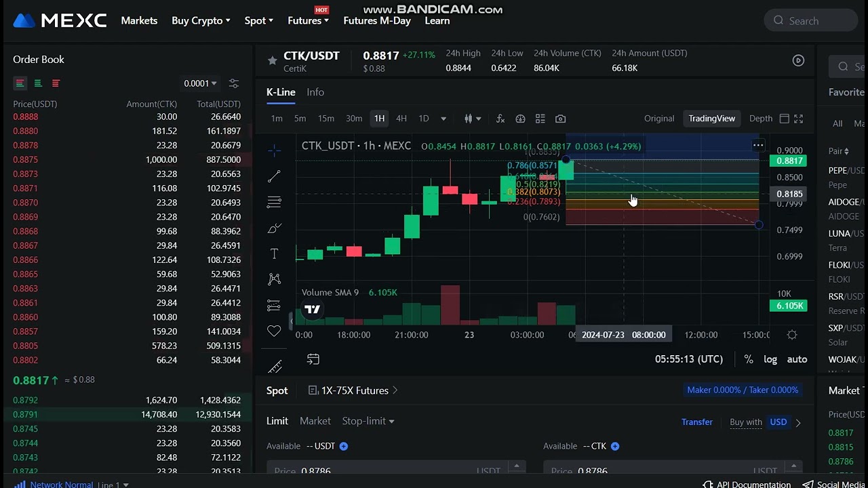Expand chart to fullscreen
The height and width of the screenshot is (488, 868).
click(799, 119)
